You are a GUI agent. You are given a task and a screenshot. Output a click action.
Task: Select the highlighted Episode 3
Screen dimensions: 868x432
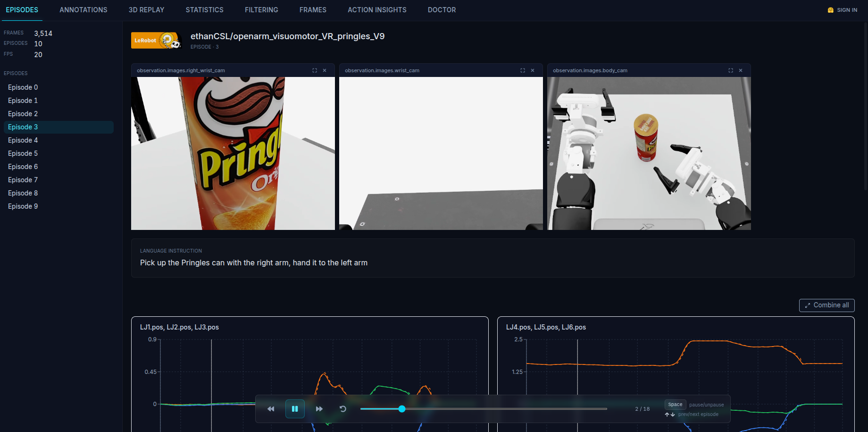point(58,127)
